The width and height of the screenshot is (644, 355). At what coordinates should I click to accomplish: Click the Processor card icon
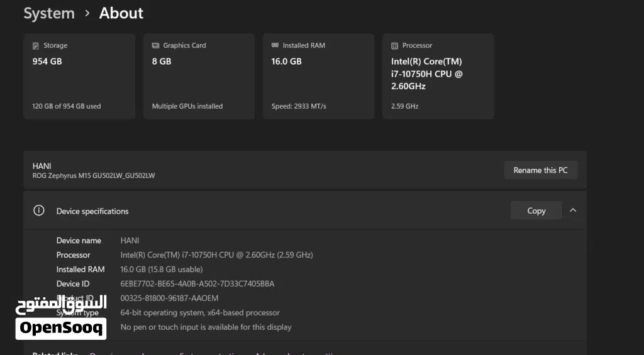point(394,46)
